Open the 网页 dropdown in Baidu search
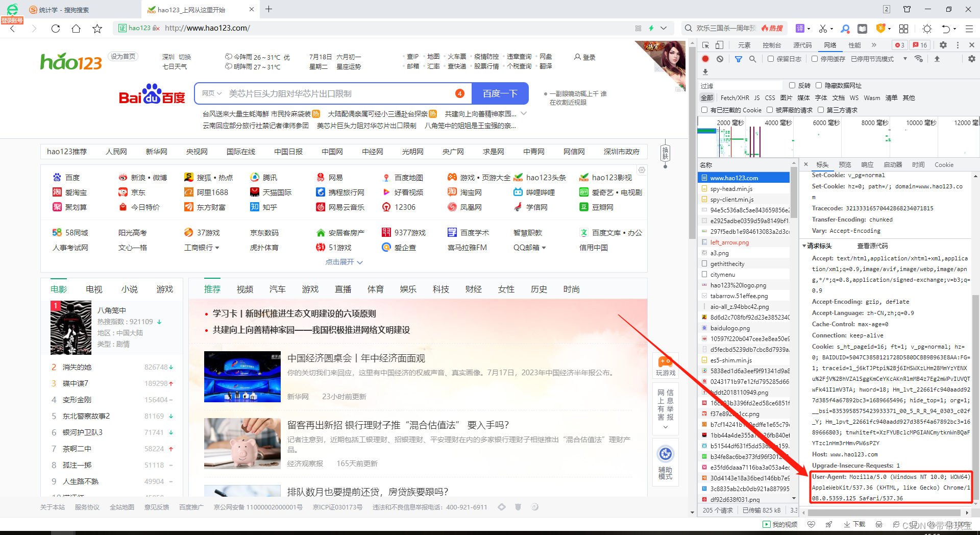 coord(211,93)
